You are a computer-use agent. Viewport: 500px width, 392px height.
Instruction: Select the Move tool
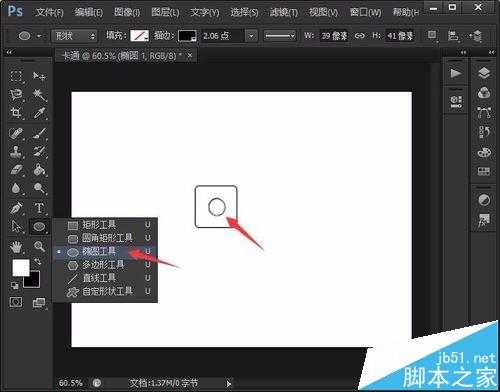pyautogui.click(x=39, y=76)
